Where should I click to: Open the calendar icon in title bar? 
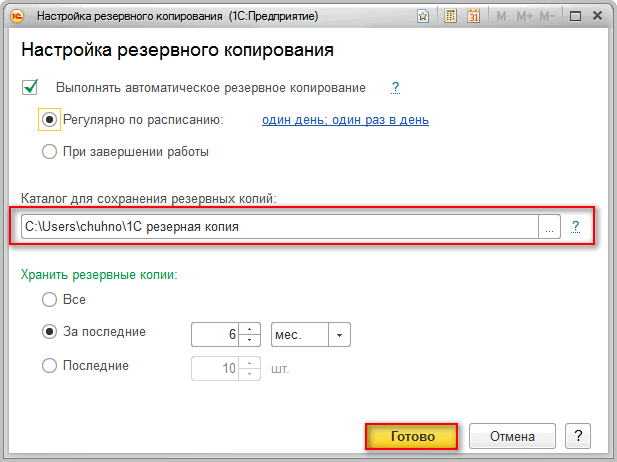(x=473, y=16)
